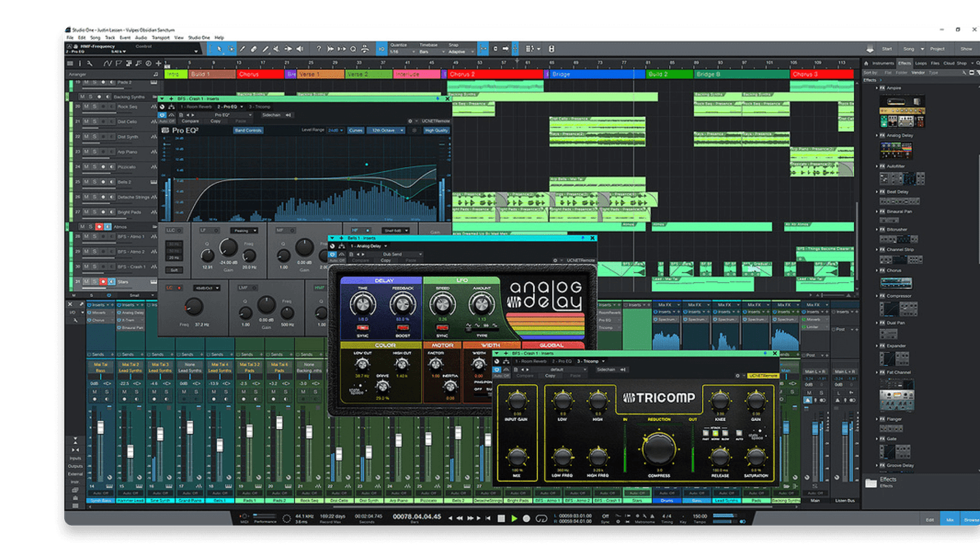Expand the Compressor effect entry
980x551 pixels.
pyautogui.click(x=877, y=296)
